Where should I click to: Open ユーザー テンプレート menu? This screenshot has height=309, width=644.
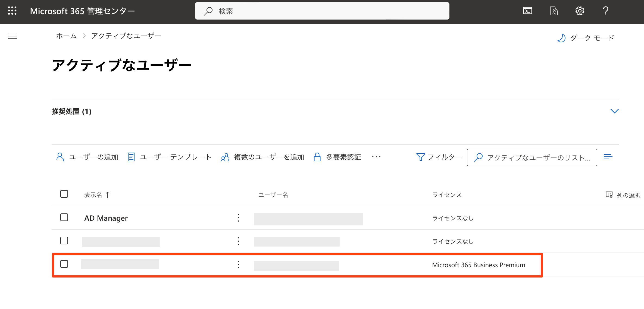170,157
